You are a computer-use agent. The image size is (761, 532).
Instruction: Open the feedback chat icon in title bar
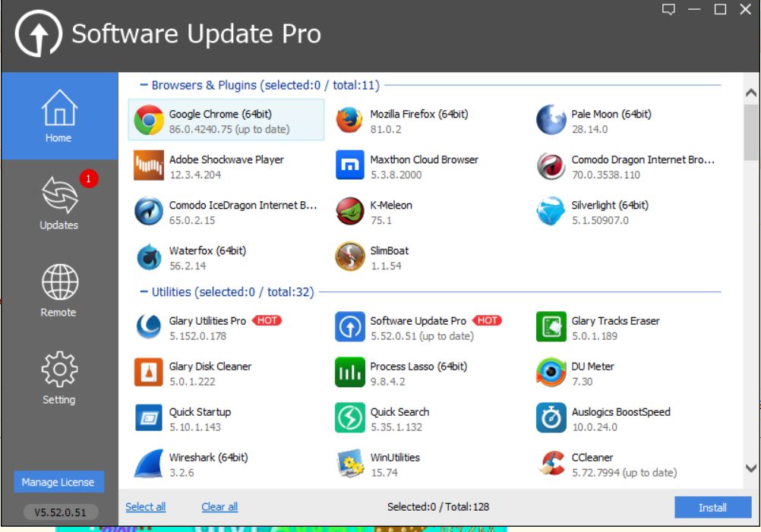coord(668,9)
